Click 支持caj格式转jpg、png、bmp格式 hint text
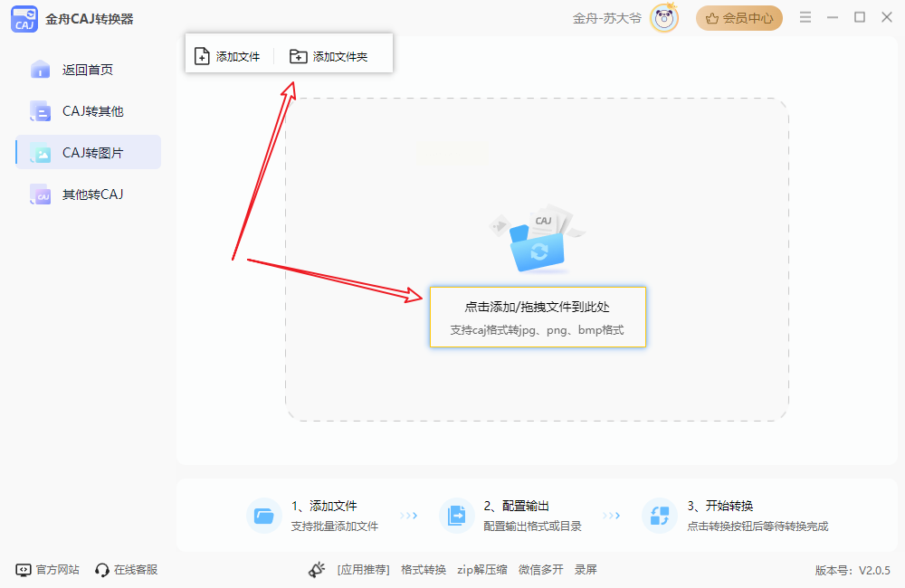The width and height of the screenshot is (905, 588). 538,330
